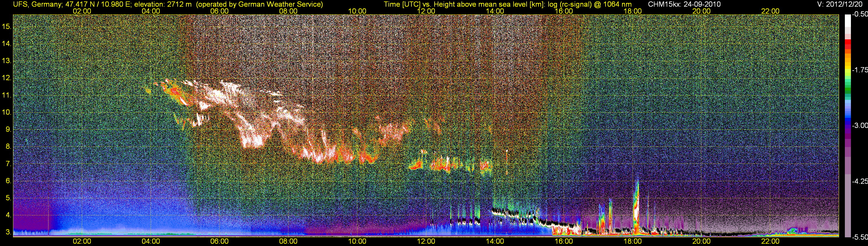Click the 18:00 label on top time axis

point(632,11)
